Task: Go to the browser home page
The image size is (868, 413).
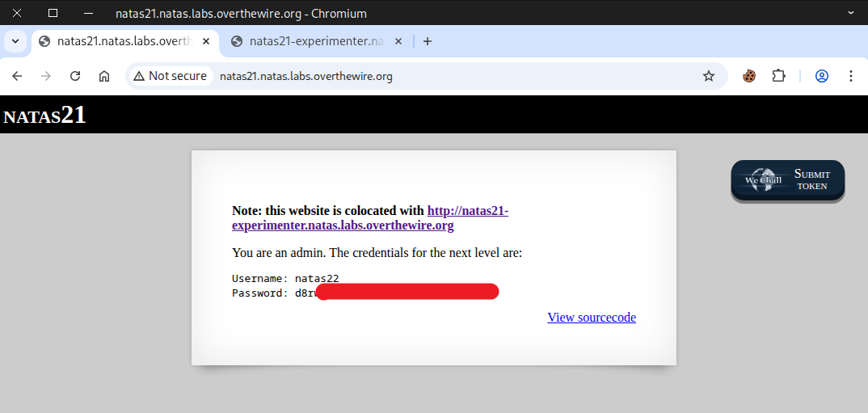Action: coord(104,76)
